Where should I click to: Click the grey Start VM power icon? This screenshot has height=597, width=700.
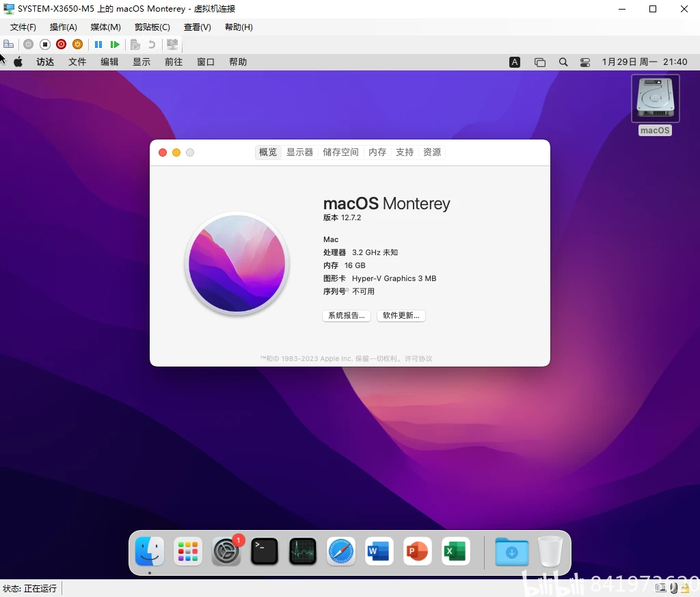(x=29, y=44)
